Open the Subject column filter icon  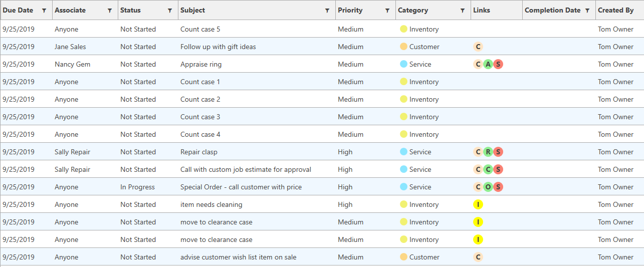[x=327, y=11]
